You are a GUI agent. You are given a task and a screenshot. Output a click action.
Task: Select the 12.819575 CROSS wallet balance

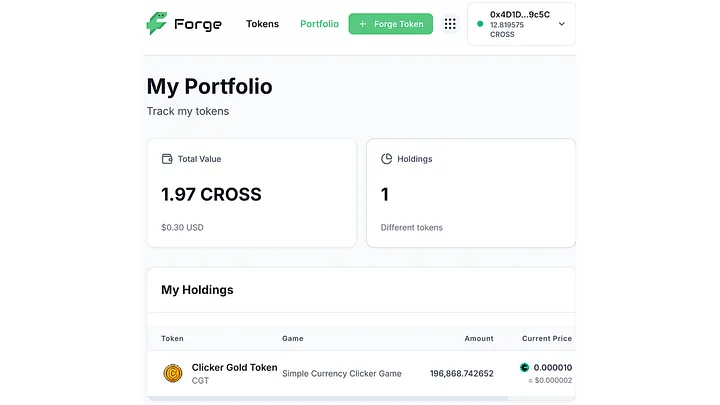pos(507,29)
